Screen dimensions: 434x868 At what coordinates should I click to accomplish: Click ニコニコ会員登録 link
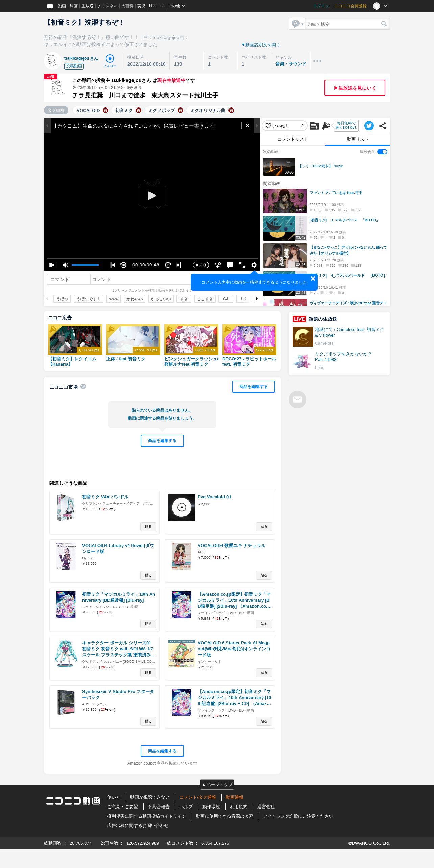click(351, 6)
